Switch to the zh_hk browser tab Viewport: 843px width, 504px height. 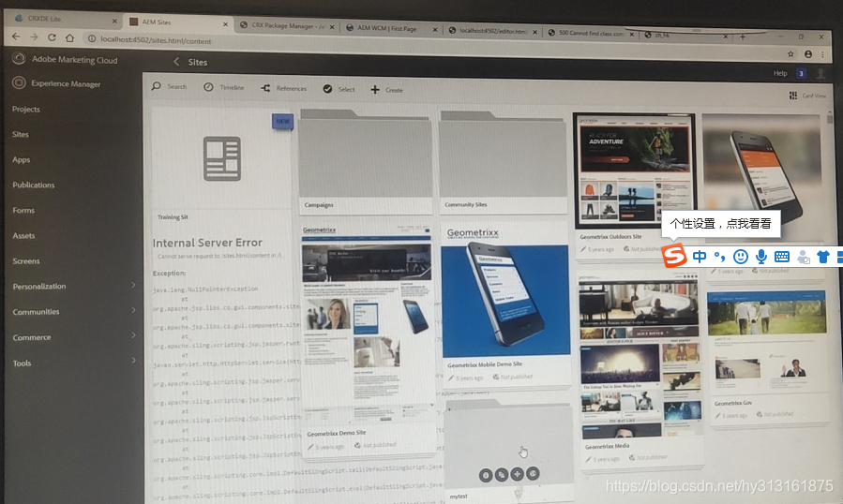686,36
